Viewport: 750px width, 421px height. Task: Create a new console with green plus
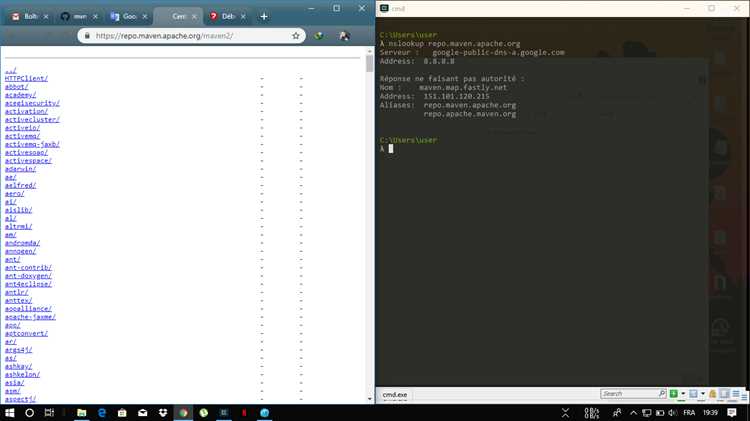point(673,394)
